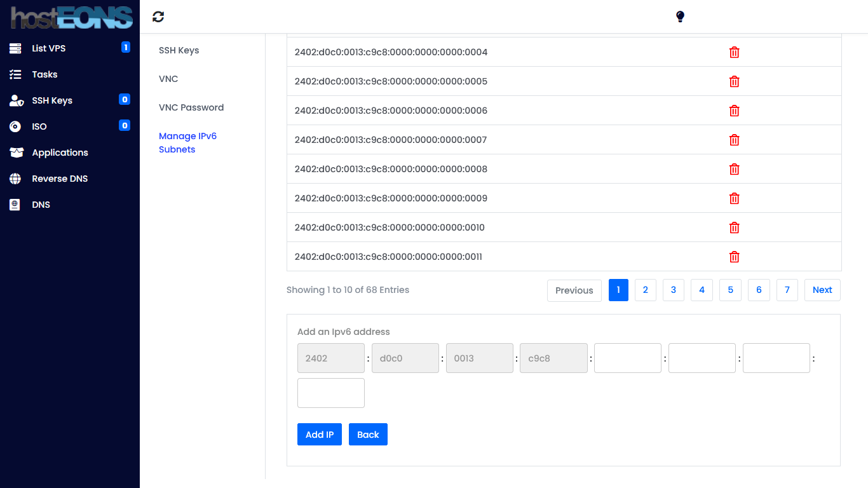The image size is (868, 488).
Task: Click the Applications box icon in sidebar
Action: coord(16,152)
